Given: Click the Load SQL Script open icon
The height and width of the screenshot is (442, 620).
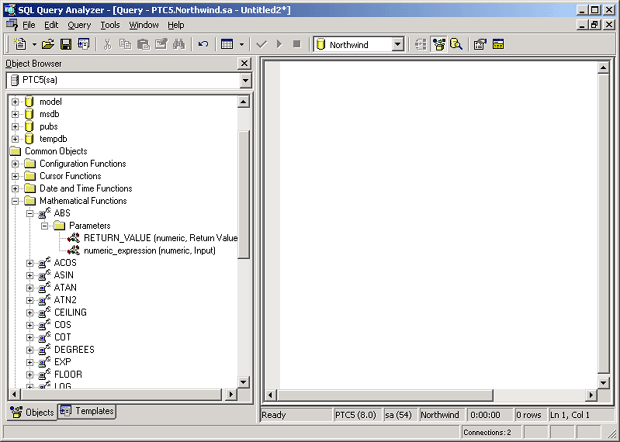Looking at the screenshot, I should (x=48, y=44).
